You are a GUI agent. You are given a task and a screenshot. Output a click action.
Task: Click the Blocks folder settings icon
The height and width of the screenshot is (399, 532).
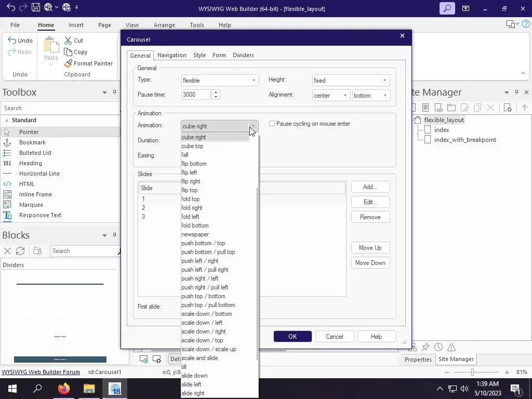[37, 251]
